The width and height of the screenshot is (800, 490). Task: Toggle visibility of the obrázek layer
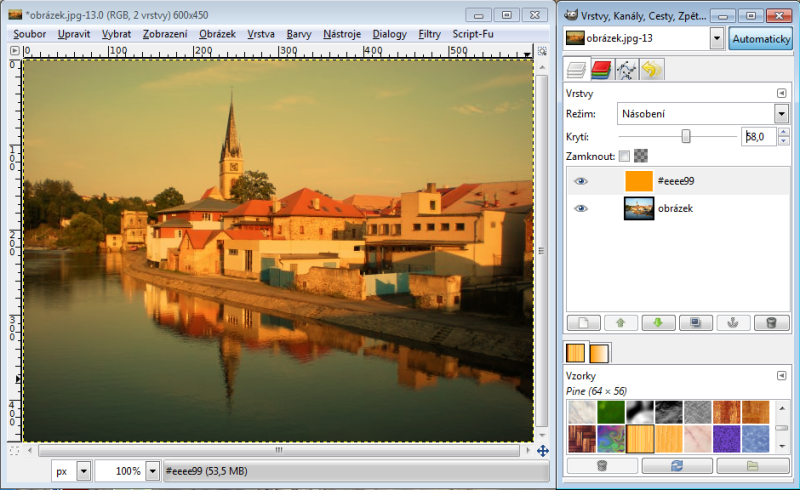click(581, 209)
